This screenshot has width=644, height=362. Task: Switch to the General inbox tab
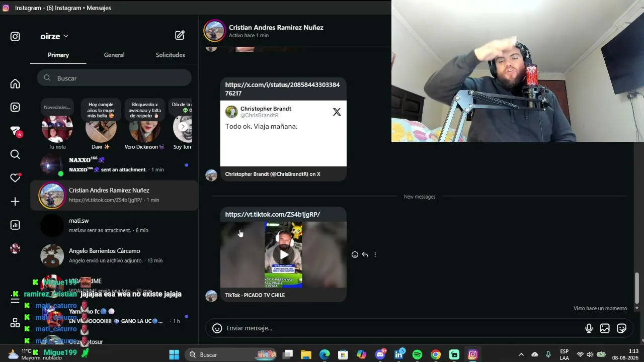point(114,55)
